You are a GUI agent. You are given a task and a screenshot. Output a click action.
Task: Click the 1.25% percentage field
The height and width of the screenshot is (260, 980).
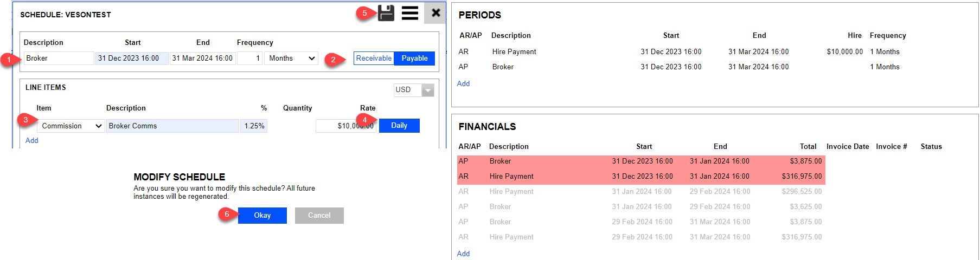pyautogui.click(x=254, y=126)
